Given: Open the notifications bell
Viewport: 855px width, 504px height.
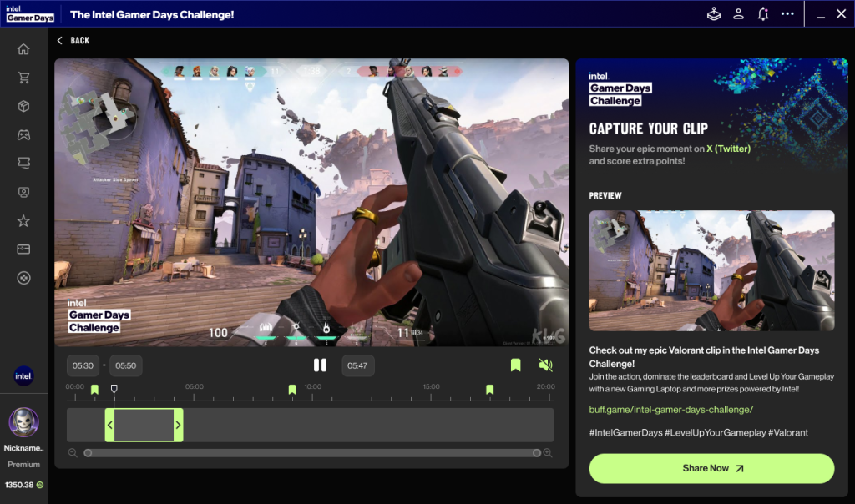Looking at the screenshot, I should (x=762, y=14).
